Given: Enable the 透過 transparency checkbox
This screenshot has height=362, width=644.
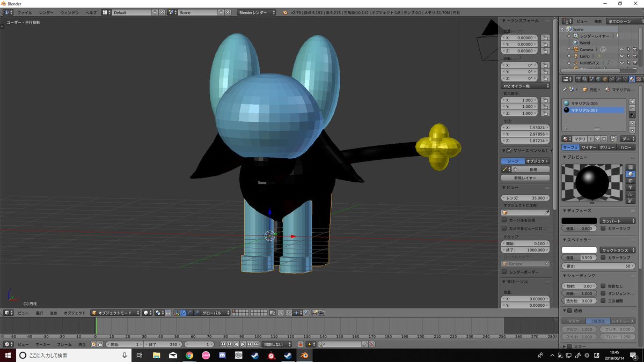Looking at the screenshot, I should [x=569, y=311].
